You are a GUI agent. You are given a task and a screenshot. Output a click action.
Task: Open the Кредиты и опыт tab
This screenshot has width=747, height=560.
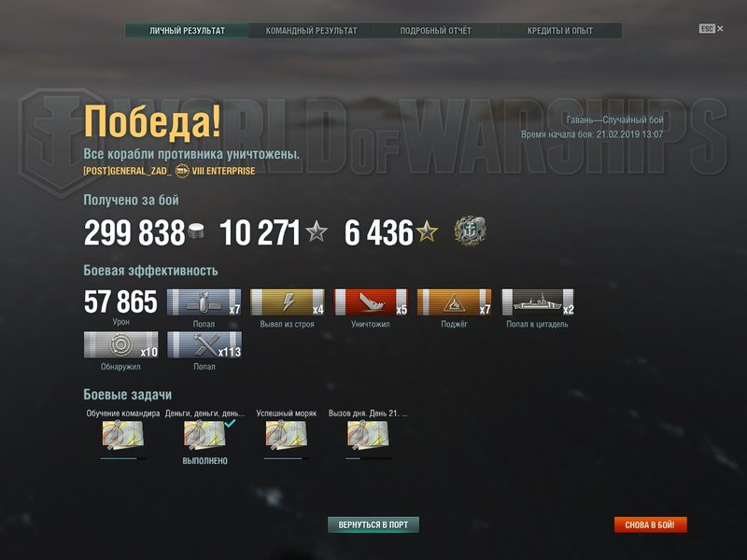[559, 31]
